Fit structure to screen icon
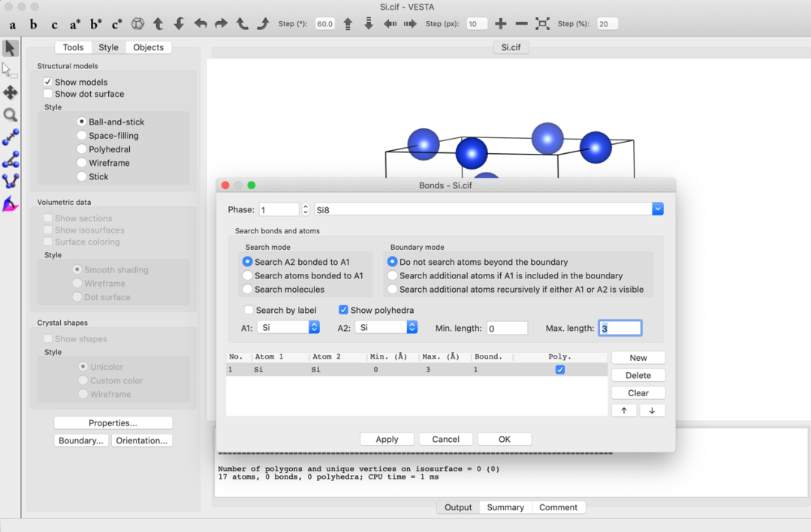 [x=542, y=24]
